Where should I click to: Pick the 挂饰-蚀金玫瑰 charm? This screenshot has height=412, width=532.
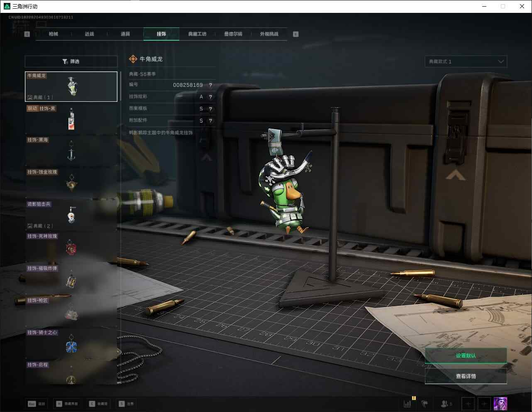(x=71, y=183)
